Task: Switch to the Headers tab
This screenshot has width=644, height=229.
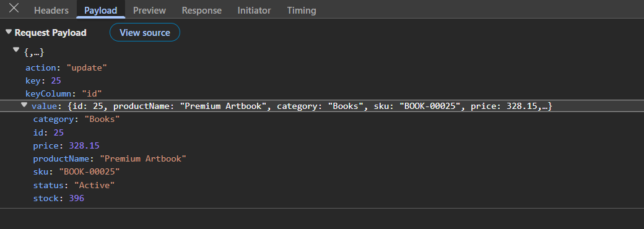Action: pyautogui.click(x=51, y=11)
